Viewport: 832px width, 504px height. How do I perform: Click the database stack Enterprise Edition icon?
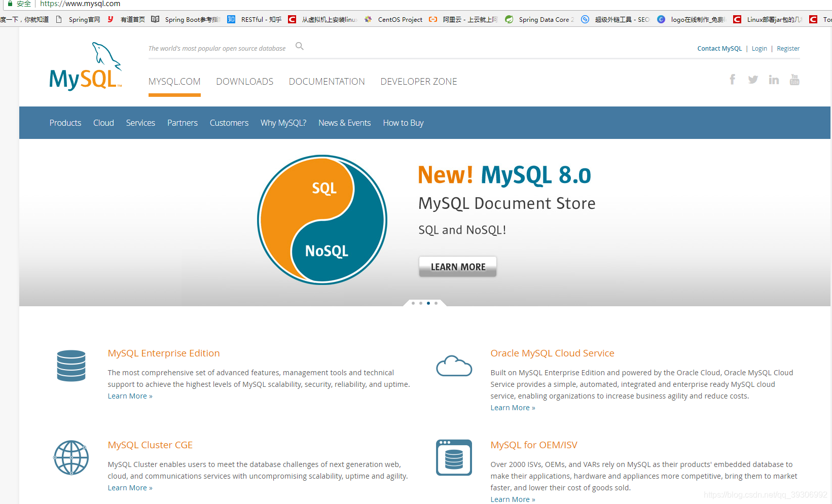(71, 366)
